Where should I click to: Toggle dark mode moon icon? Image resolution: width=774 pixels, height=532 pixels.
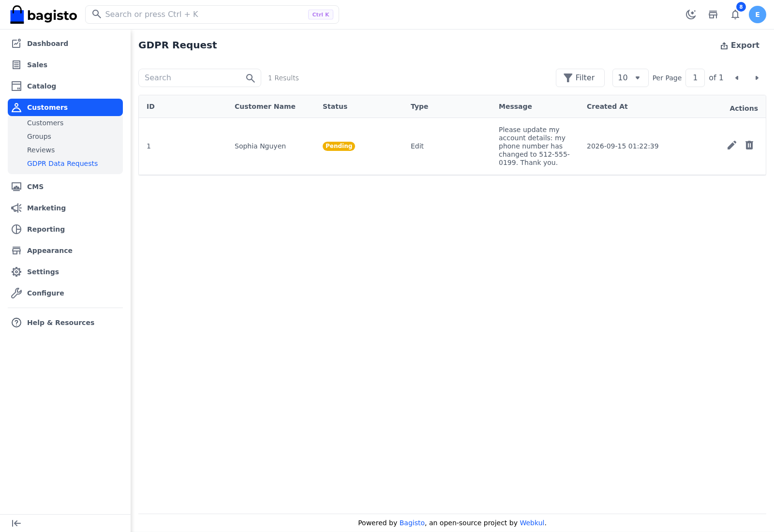pos(691,15)
